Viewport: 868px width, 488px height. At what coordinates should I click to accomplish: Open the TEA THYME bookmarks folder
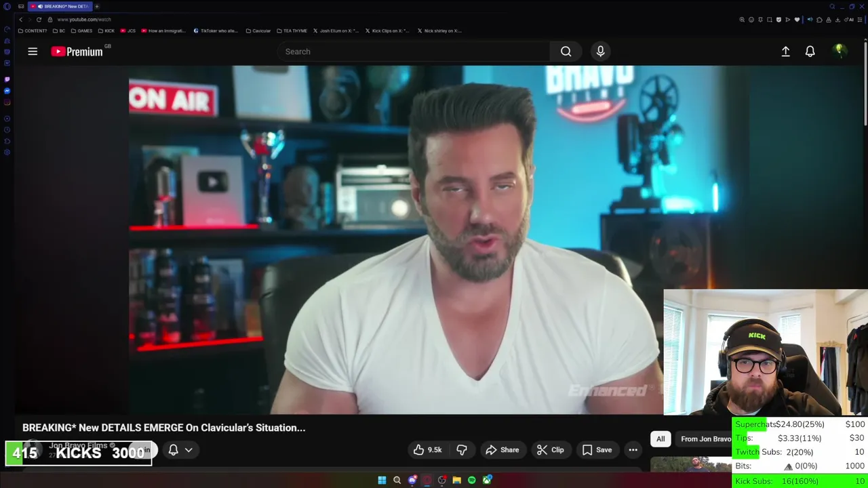tap(292, 30)
